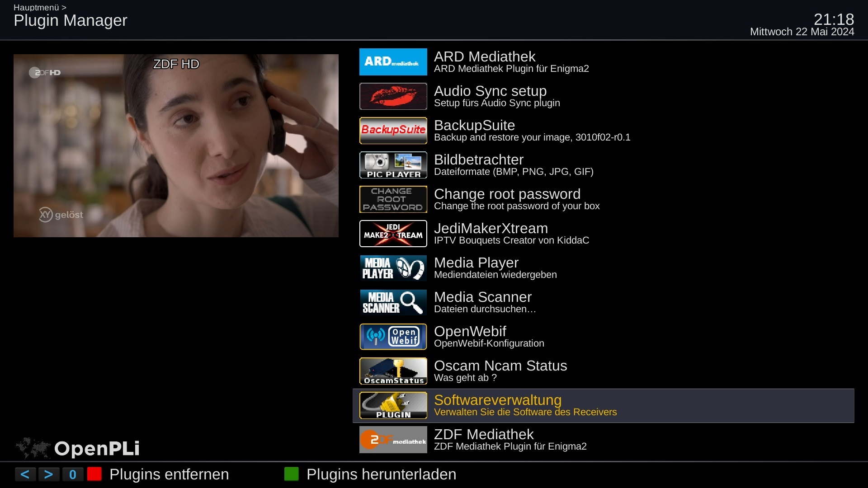This screenshot has height=488, width=868.
Task: Open the Pic Player Bildbetrachter icon
Action: coord(393,165)
